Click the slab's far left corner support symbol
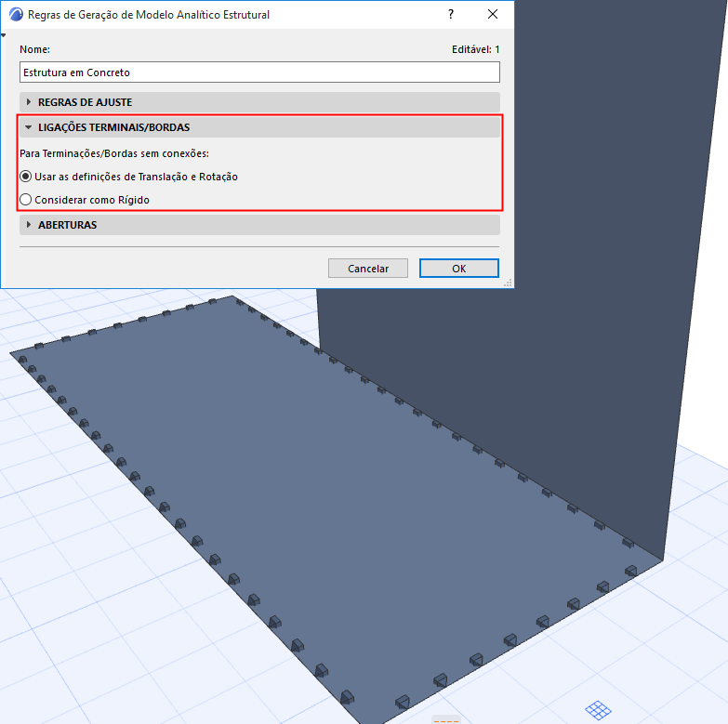The height and width of the screenshot is (724, 728). pyautogui.click(x=22, y=360)
